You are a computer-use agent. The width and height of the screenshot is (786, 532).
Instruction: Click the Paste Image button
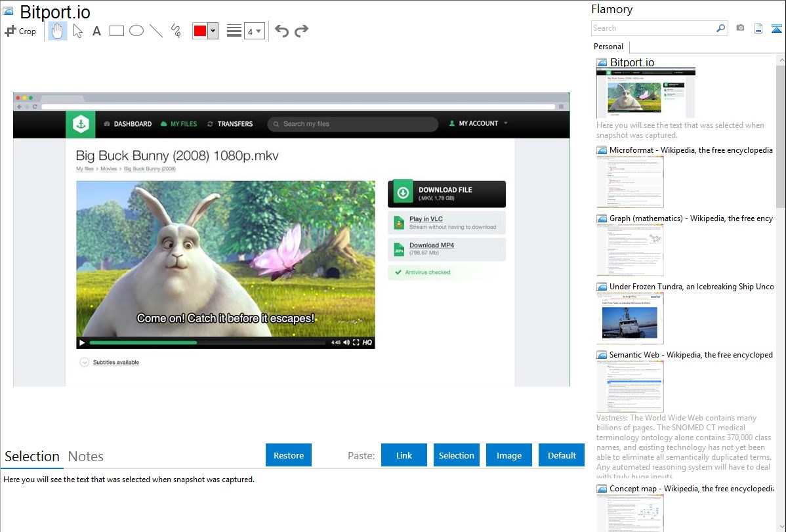pyautogui.click(x=509, y=455)
